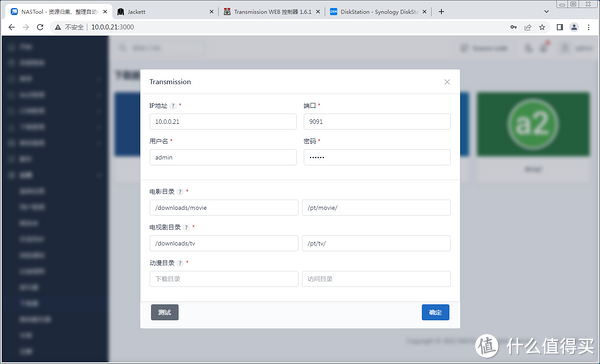The height and width of the screenshot is (364, 600).
Task: Close the Jackett browser tab
Action: tap(211, 12)
